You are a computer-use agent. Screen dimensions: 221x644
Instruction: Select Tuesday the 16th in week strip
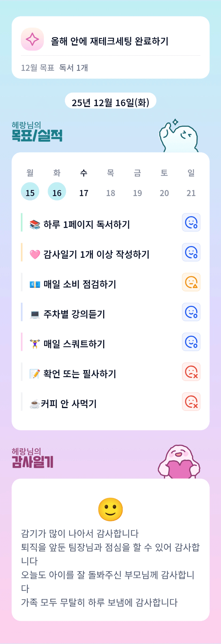click(57, 192)
